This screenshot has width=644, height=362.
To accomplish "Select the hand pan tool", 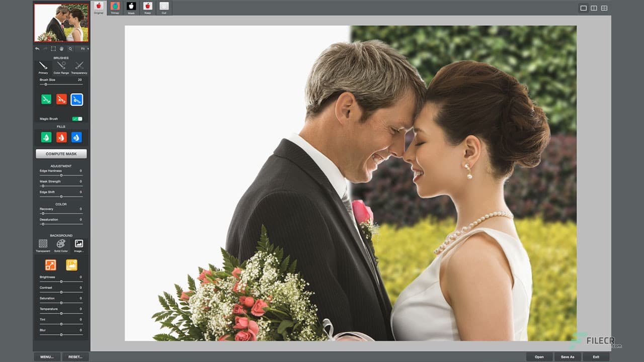I will pos(61,49).
